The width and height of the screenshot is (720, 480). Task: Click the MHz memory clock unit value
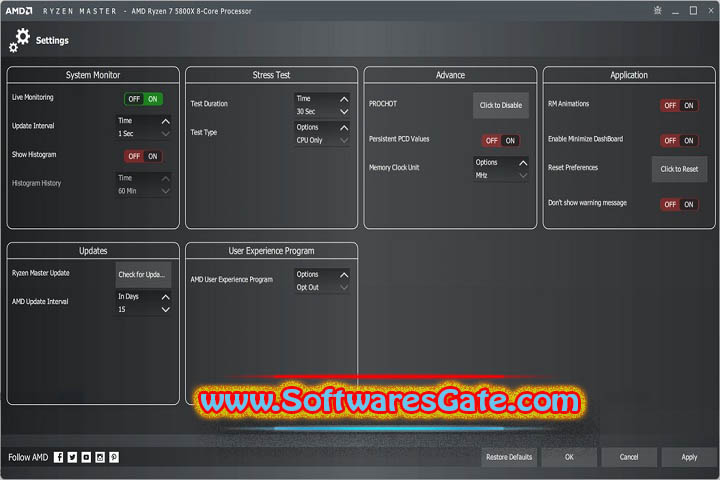click(x=481, y=175)
